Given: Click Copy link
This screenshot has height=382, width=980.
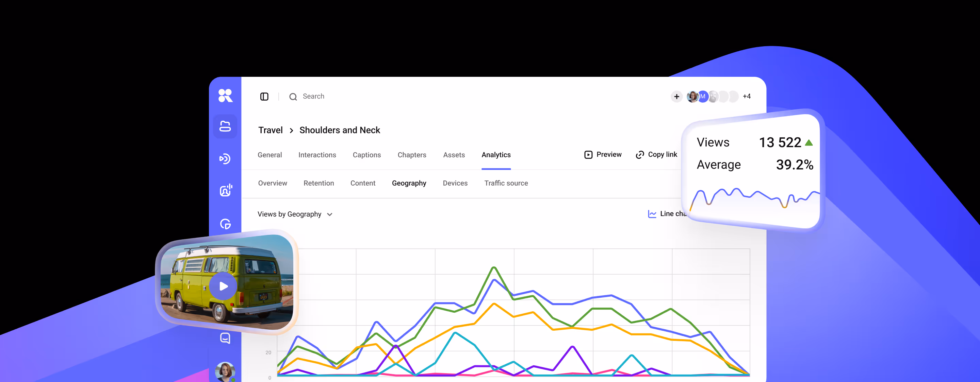Looking at the screenshot, I should coord(656,155).
